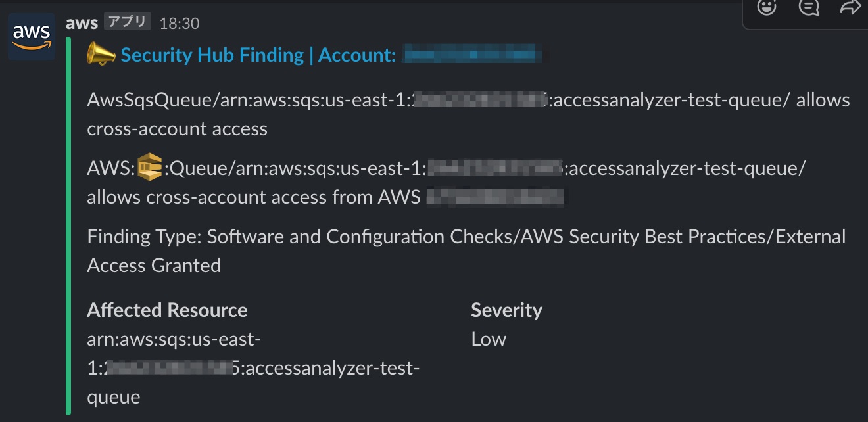
Task: Click the megaphone emoji in the title
Action: click(x=102, y=55)
